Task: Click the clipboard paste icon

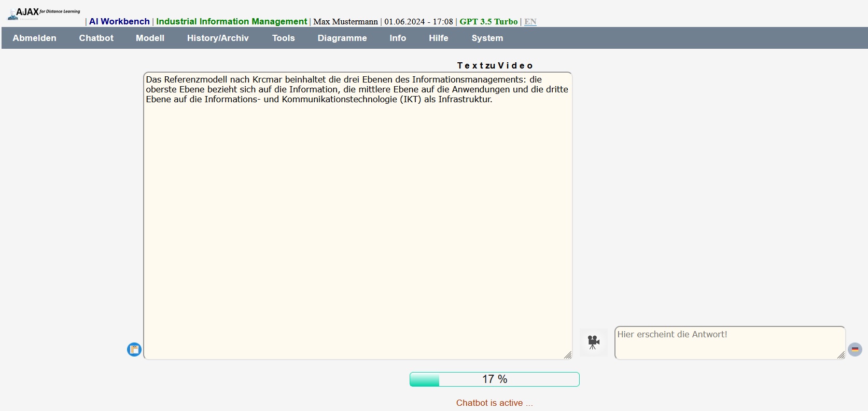Action: (x=134, y=349)
